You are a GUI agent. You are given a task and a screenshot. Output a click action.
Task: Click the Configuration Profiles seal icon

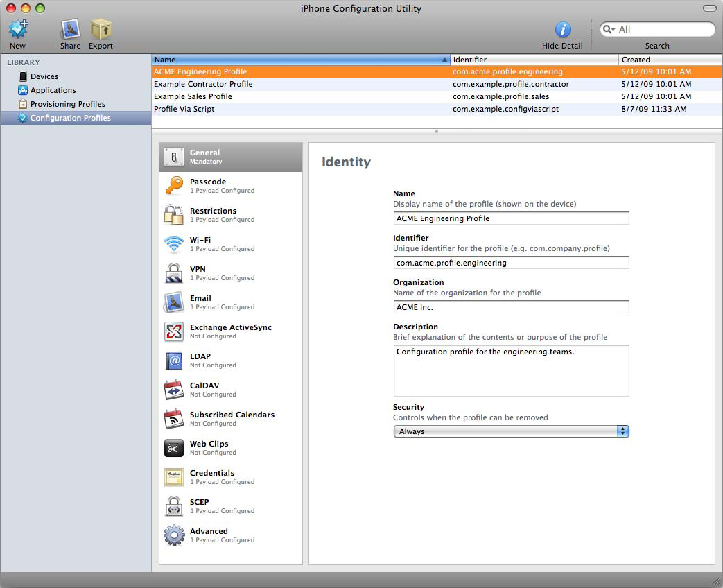pyautogui.click(x=22, y=118)
